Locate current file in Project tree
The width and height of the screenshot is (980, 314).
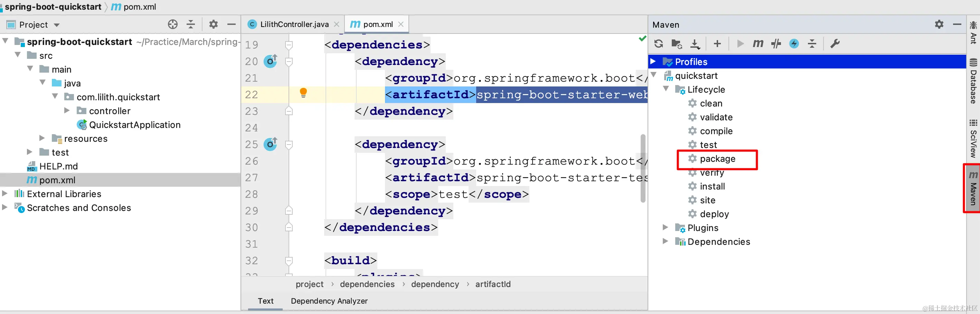pos(173,25)
